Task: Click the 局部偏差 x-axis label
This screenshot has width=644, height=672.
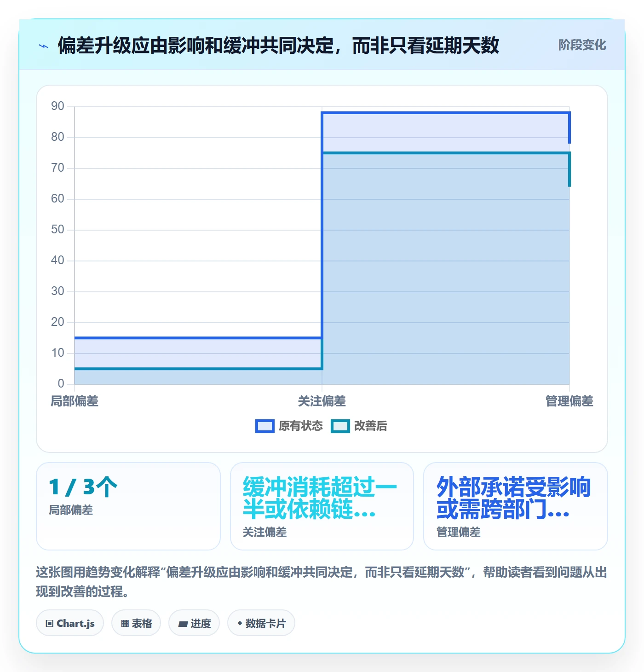Action: (x=75, y=401)
